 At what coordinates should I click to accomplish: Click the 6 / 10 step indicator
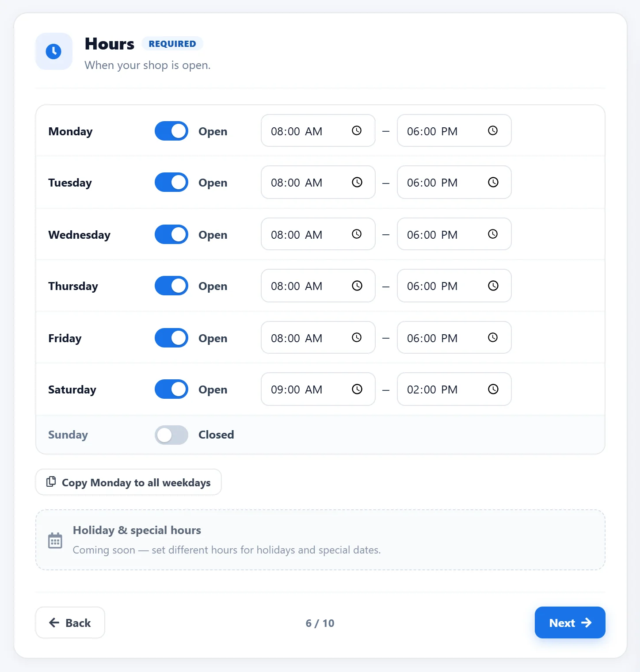tap(320, 623)
